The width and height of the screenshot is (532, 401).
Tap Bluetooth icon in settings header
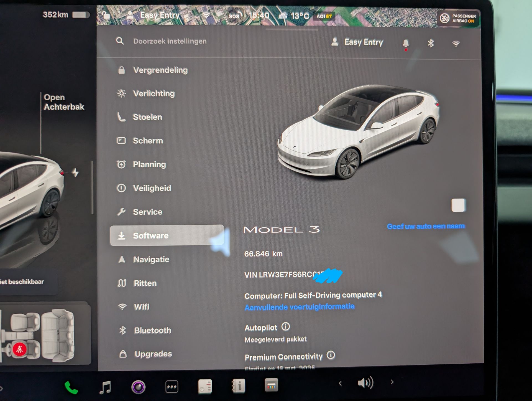pyautogui.click(x=431, y=43)
